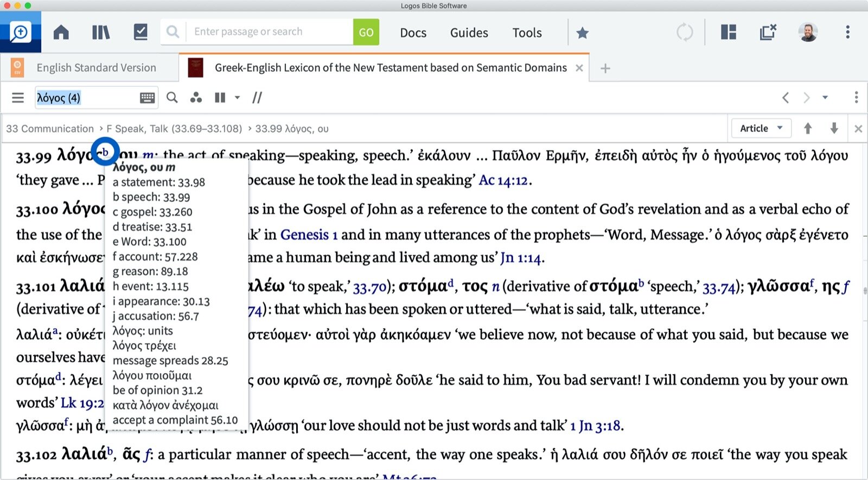Click the parallel resources slashes icon
Screen dimensions: 868x480
coord(257,98)
